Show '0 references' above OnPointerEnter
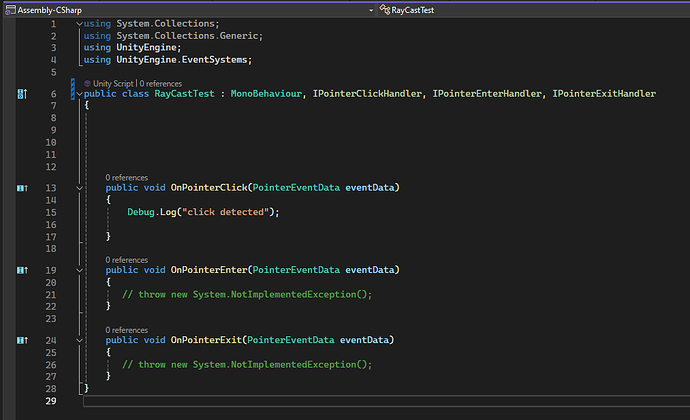The image size is (690, 420). coord(127,259)
